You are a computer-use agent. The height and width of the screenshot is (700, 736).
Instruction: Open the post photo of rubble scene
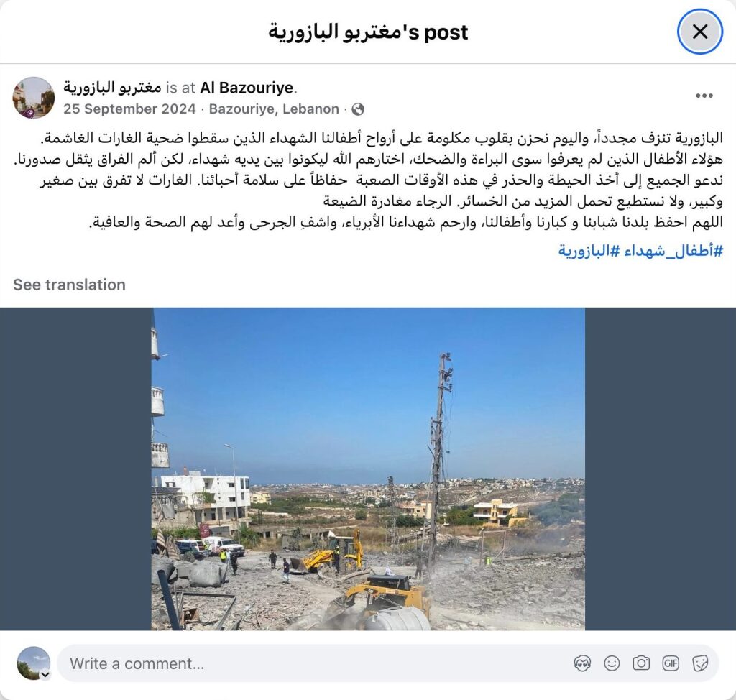(x=368, y=469)
